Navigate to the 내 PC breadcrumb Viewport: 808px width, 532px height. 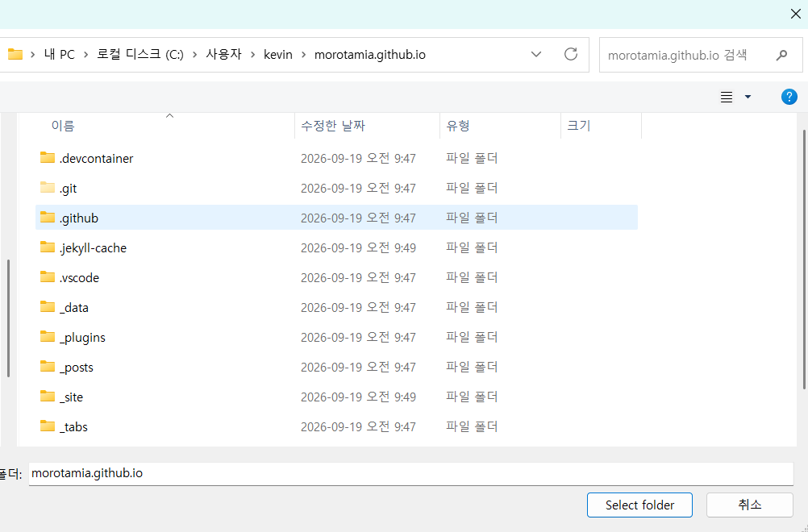click(x=59, y=55)
